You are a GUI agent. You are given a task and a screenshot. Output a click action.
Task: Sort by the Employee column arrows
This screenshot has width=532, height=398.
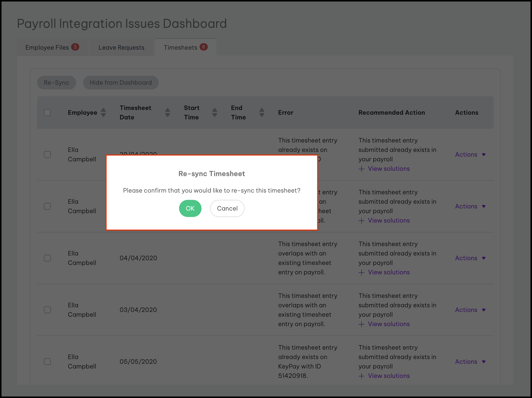click(103, 113)
